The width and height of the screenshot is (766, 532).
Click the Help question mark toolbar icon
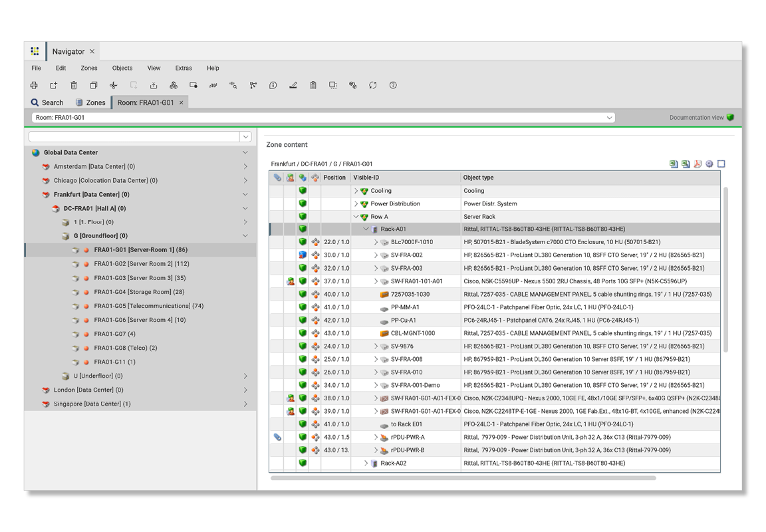[393, 85]
